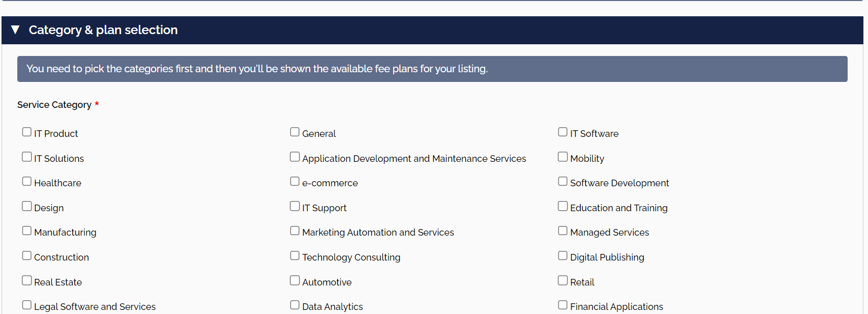Collapse the Category & plan selection section

(x=15, y=30)
